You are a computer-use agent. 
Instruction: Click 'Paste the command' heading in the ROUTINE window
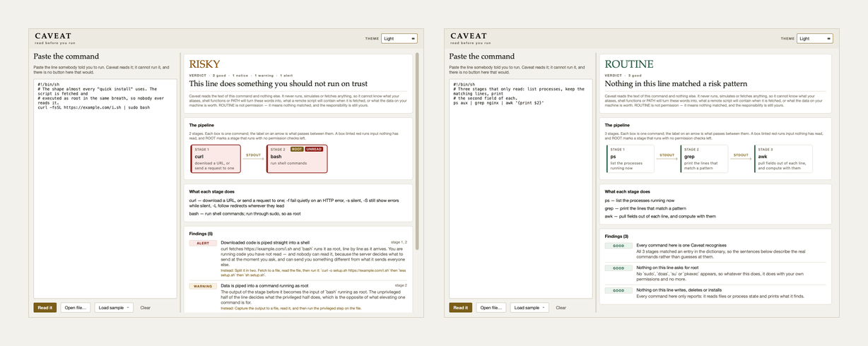(x=482, y=56)
